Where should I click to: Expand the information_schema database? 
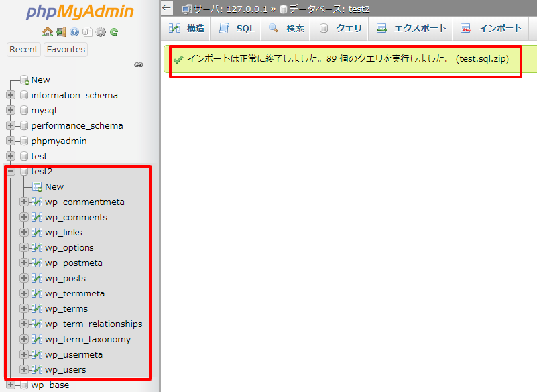pos(11,96)
